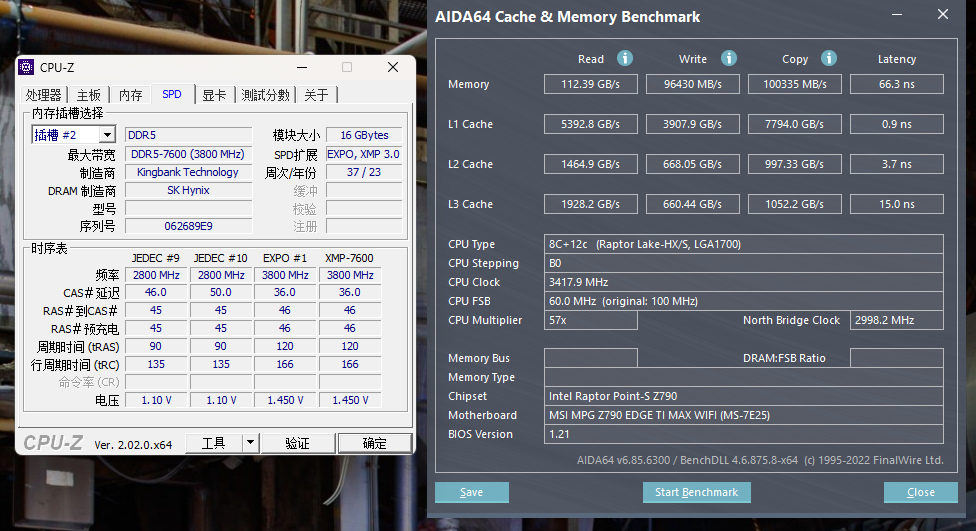This screenshot has height=531, width=976.
Task: Click the CPU FSB 60.0 MHz field
Action: point(744,301)
